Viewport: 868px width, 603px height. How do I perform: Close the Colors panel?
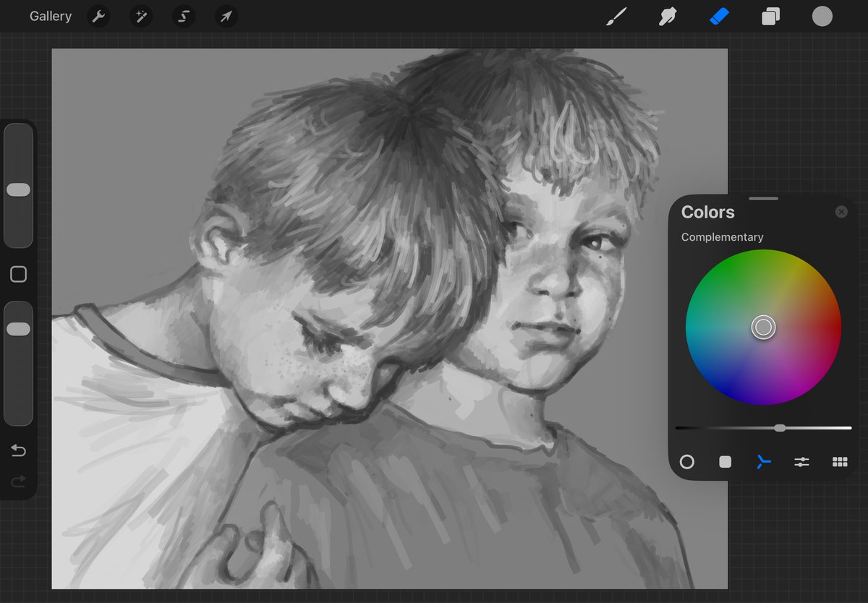841,212
